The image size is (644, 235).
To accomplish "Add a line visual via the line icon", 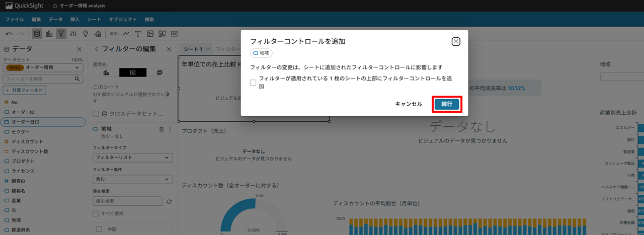I will pos(126,34).
